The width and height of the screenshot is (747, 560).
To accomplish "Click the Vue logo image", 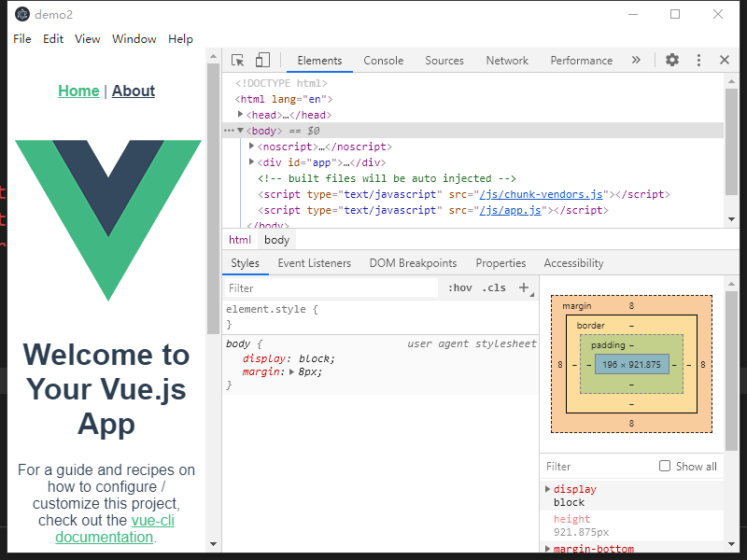I will pos(108,220).
